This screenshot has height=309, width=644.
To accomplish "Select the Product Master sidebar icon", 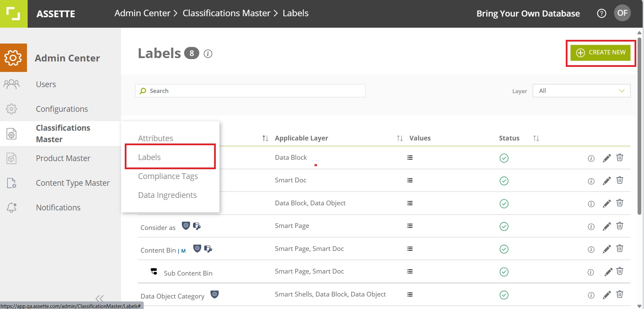I will [11, 158].
